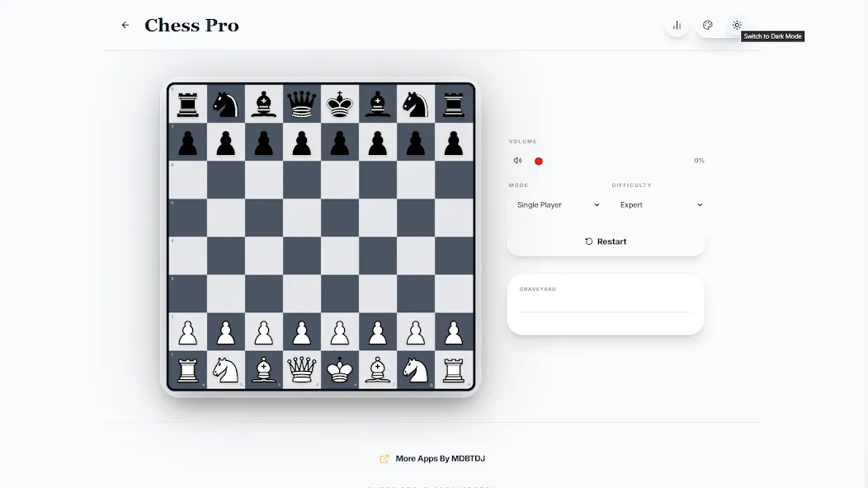868x488 pixels.
Task: Open the theme palette icon
Action: (x=707, y=25)
